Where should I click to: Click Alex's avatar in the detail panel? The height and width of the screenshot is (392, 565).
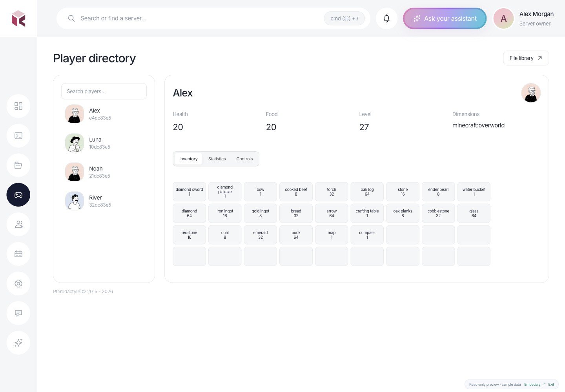pos(531,93)
